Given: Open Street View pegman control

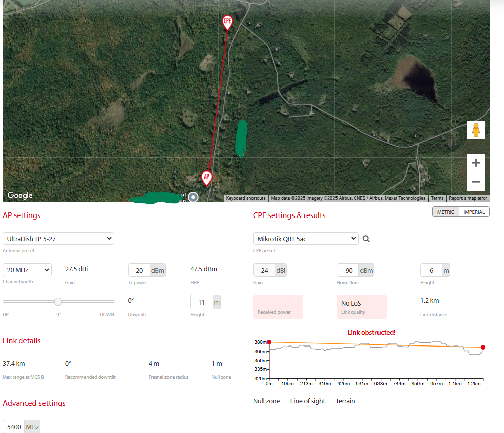Looking at the screenshot, I should click(476, 130).
